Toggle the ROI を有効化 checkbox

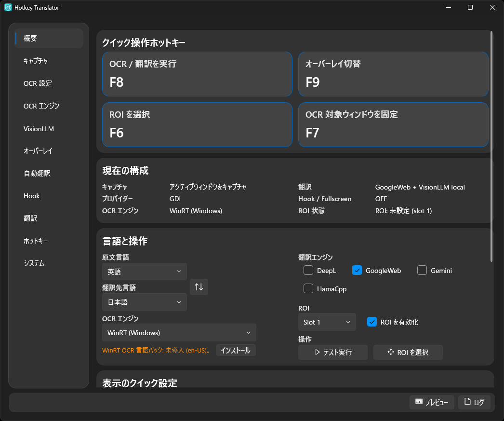[x=372, y=322]
